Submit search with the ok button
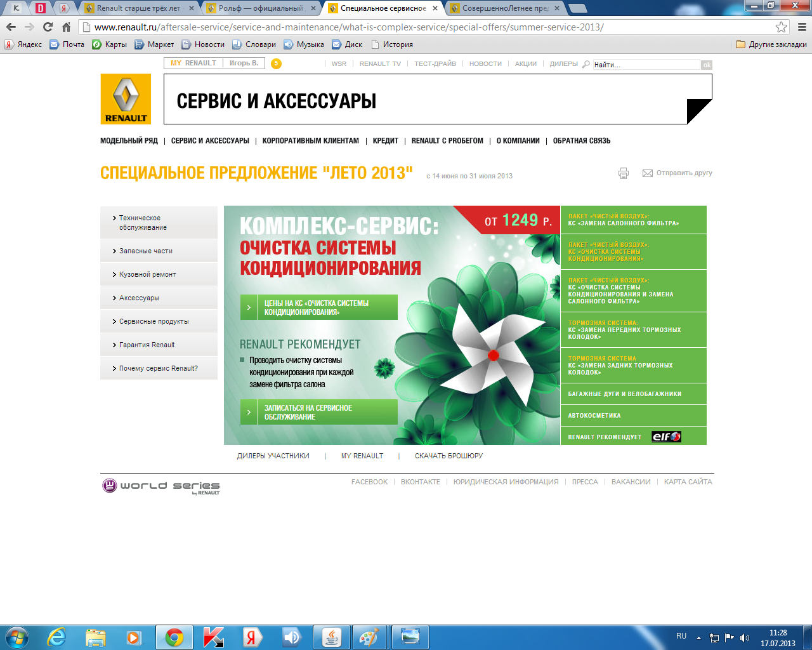Image resolution: width=812 pixels, height=650 pixels. pos(707,65)
